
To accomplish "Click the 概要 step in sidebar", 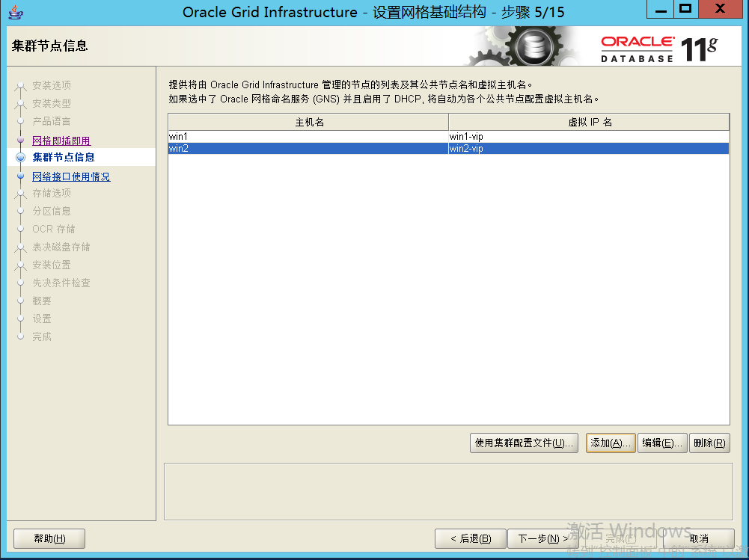I will coord(42,301).
